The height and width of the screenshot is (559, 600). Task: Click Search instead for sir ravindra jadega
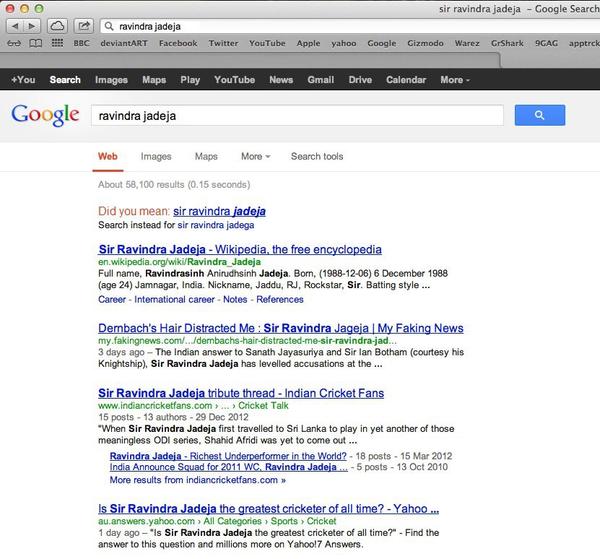click(x=216, y=225)
